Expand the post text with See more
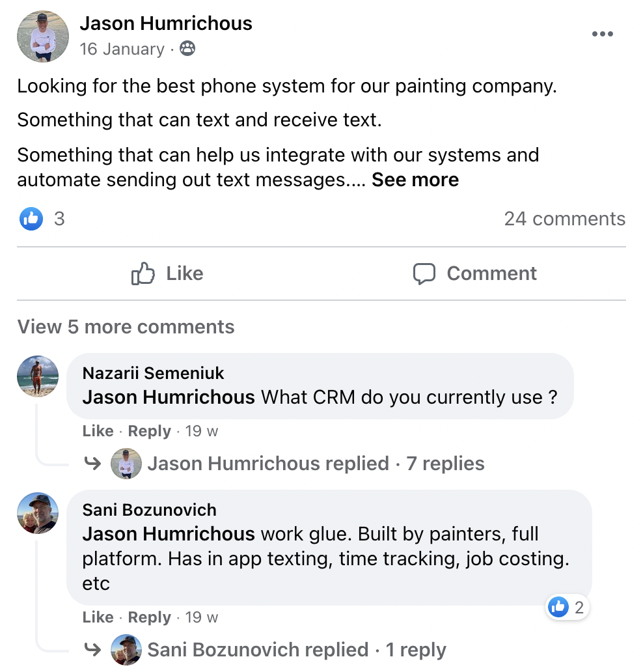This screenshot has width=643, height=672. (x=415, y=180)
